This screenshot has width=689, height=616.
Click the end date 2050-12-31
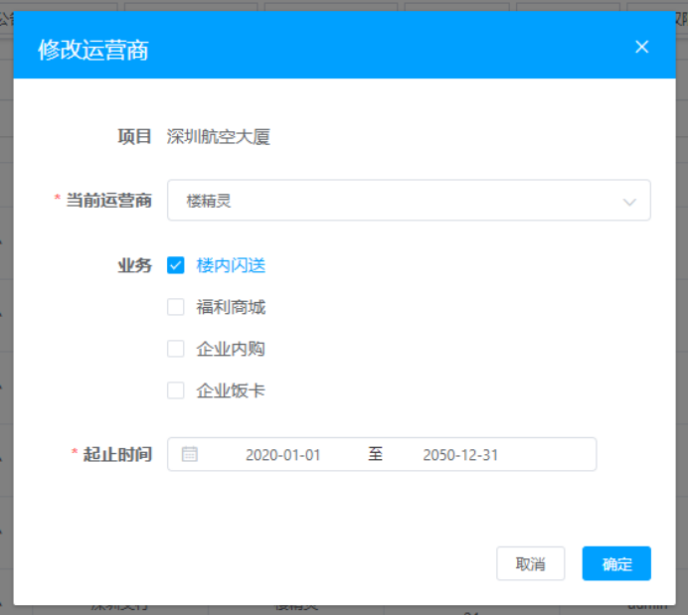(460, 455)
